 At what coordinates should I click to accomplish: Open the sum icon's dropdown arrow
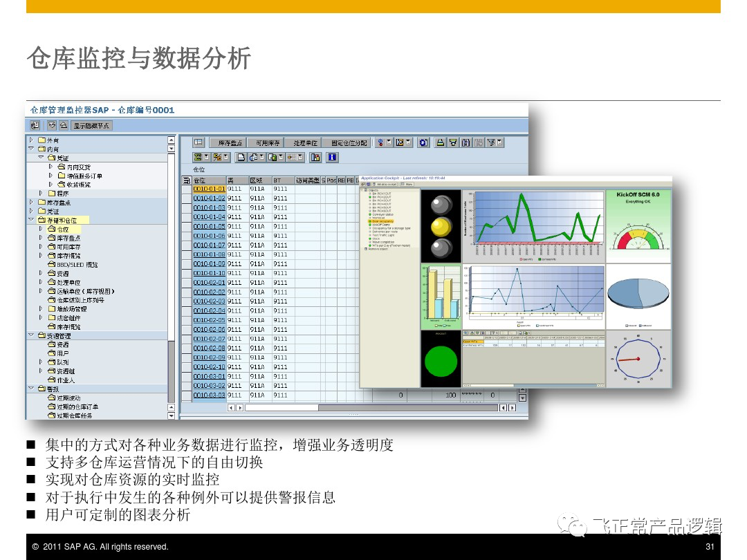pos(207,157)
